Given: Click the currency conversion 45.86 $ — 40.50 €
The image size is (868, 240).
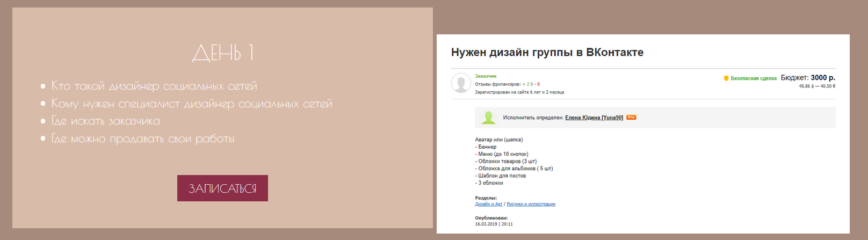Looking at the screenshot, I should [817, 86].
